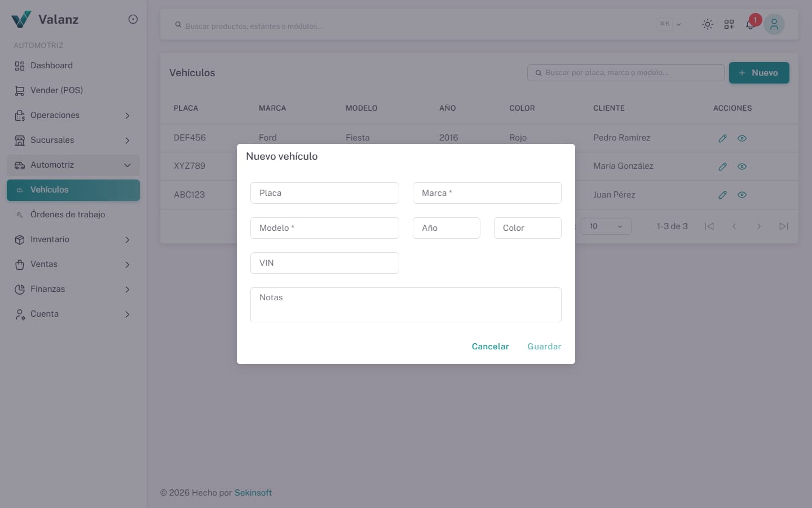Edit vehicle DEF456 pencil icon

point(722,138)
